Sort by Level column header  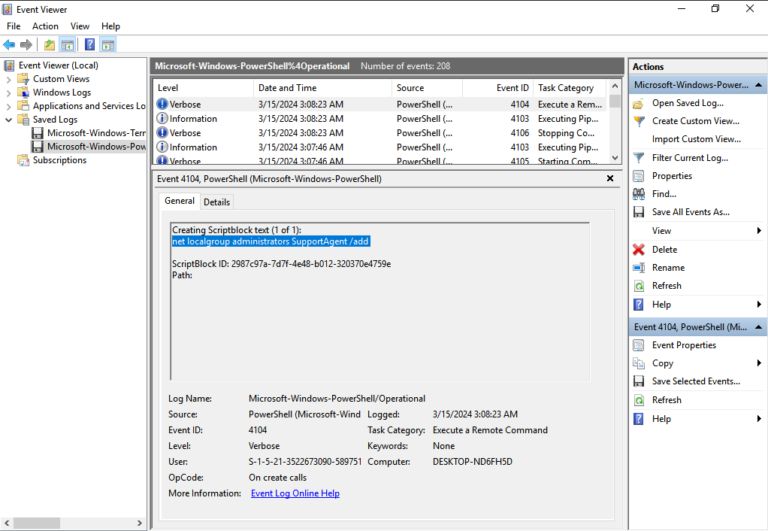203,88
